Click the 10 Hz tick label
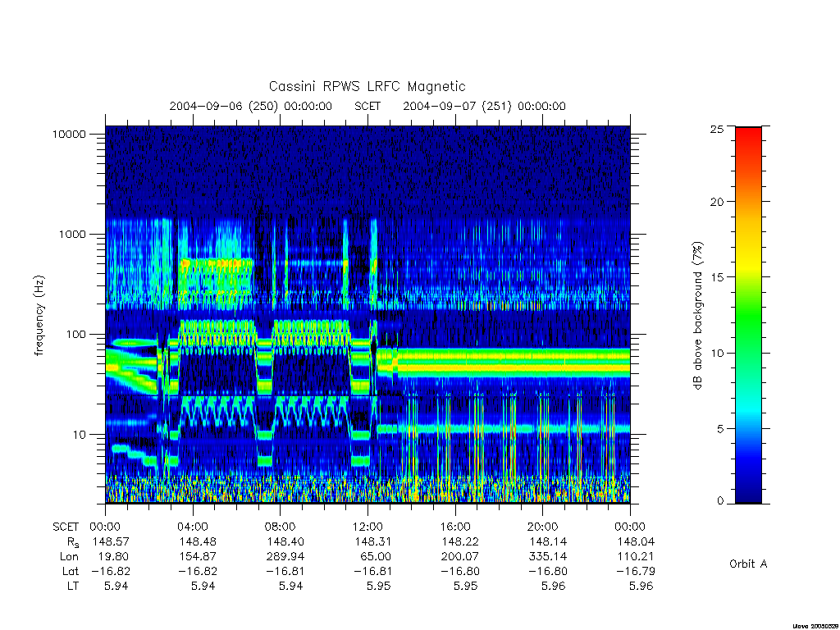 coord(79,435)
